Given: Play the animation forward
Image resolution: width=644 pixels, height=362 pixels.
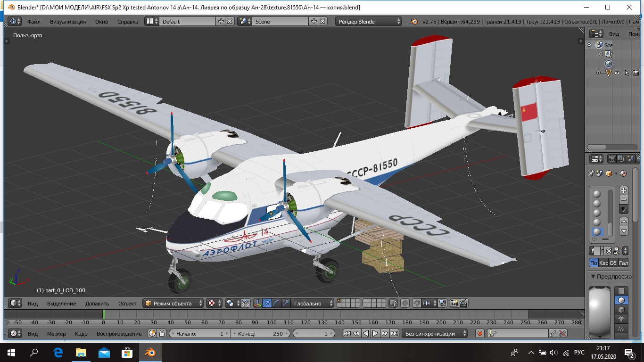Looking at the screenshot, I should coord(375,333).
